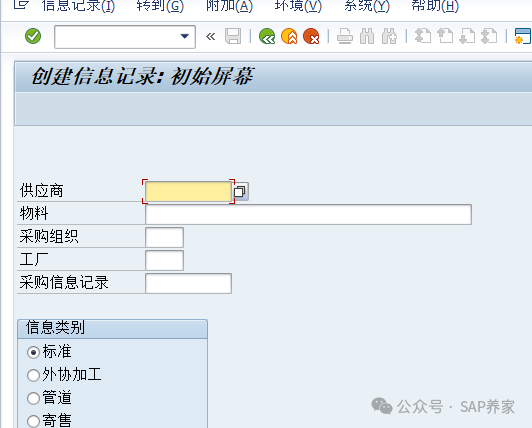Click the Find Next binoculars-plus icon
532x428 pixels.
pyautogui.click(x=389, y=36)
